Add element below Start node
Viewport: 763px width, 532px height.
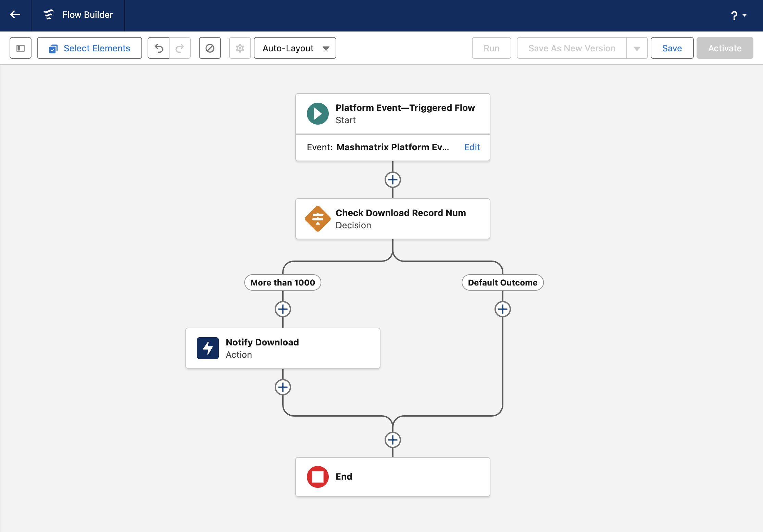392,180
